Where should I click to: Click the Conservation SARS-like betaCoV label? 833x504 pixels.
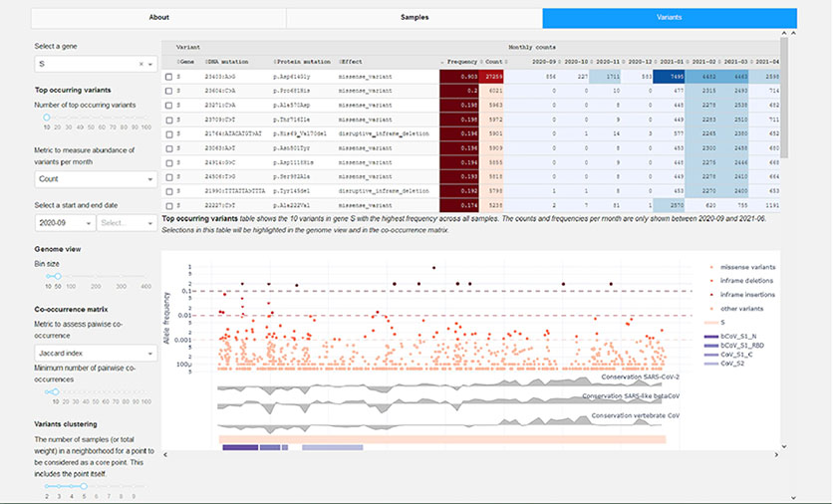point(631,396)
